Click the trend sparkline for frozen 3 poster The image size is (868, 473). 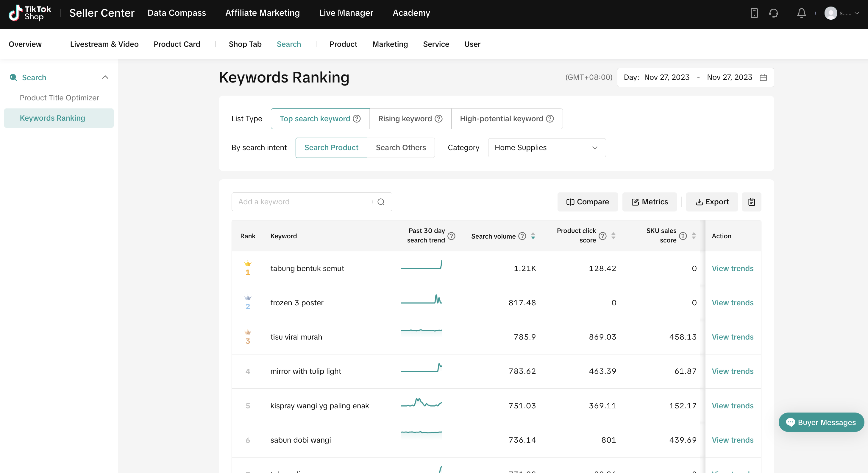click(421, 299)
